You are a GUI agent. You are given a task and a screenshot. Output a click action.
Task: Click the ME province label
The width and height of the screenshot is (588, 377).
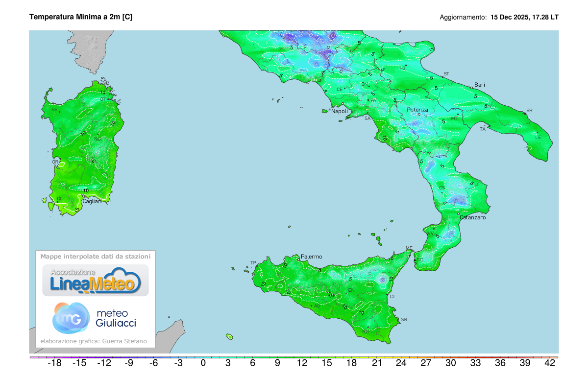[408, 247]
